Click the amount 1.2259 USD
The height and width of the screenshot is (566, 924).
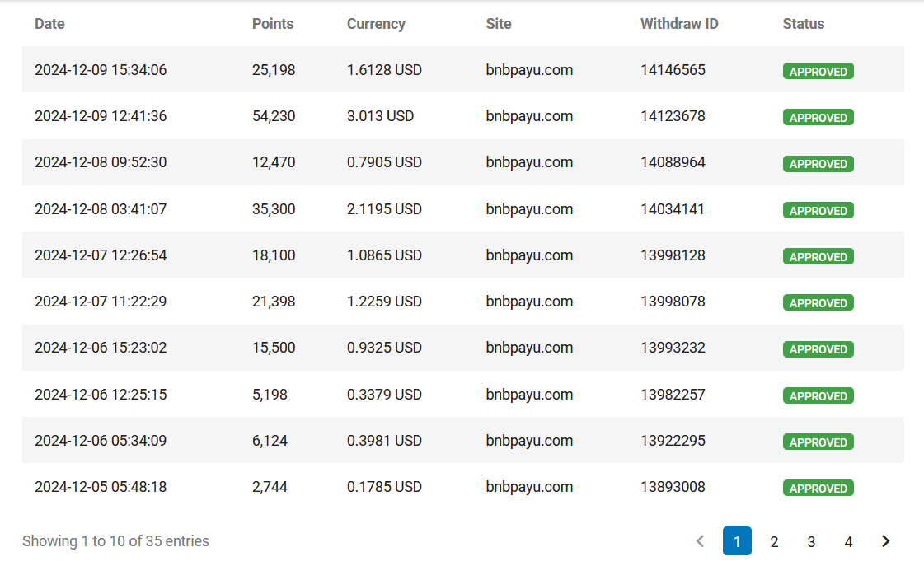point(384,302)
